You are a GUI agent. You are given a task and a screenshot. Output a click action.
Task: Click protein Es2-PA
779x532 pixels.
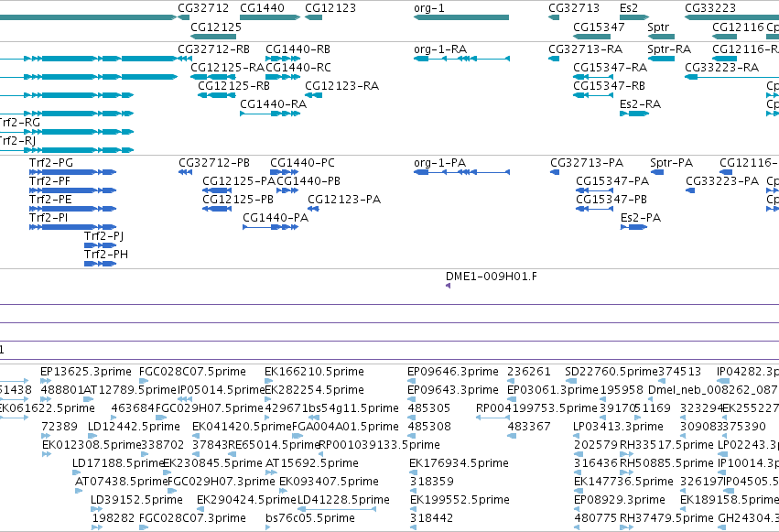[x=641, y=218]
